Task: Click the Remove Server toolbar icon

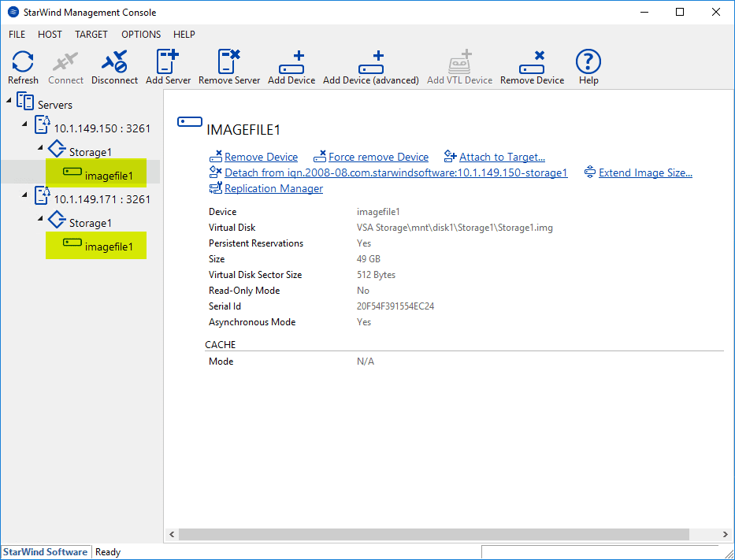Action: click(x=229, y=62)
